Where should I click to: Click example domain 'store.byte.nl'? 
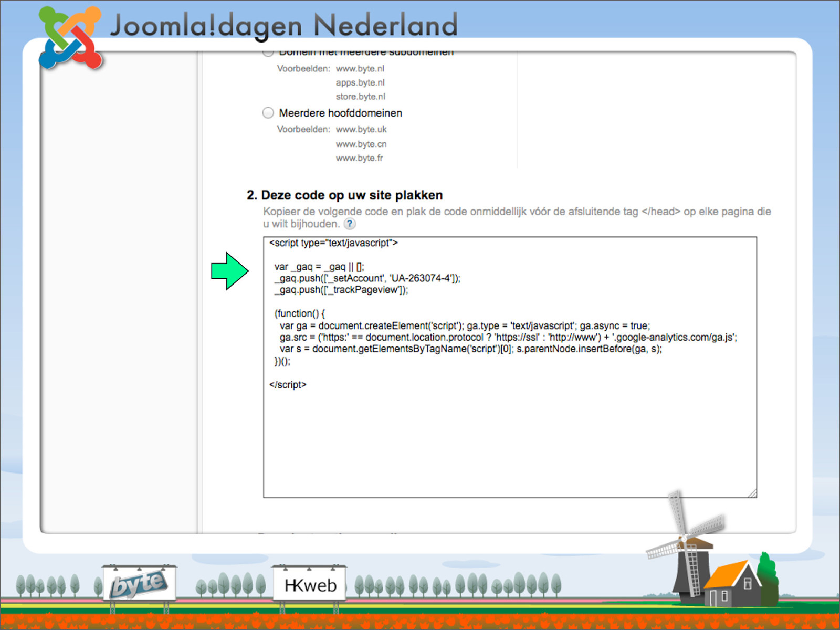361,97
